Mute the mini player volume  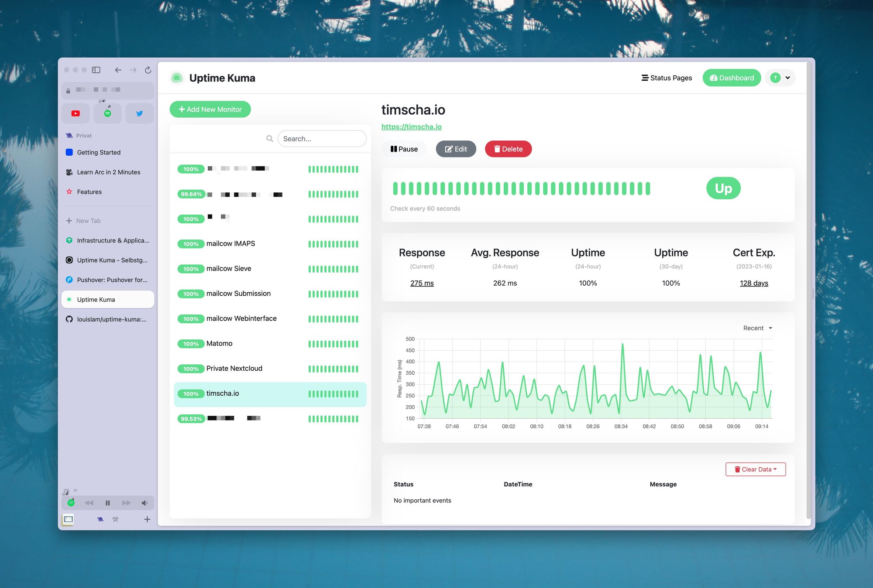pyautogui.click(x=144, y=503)
